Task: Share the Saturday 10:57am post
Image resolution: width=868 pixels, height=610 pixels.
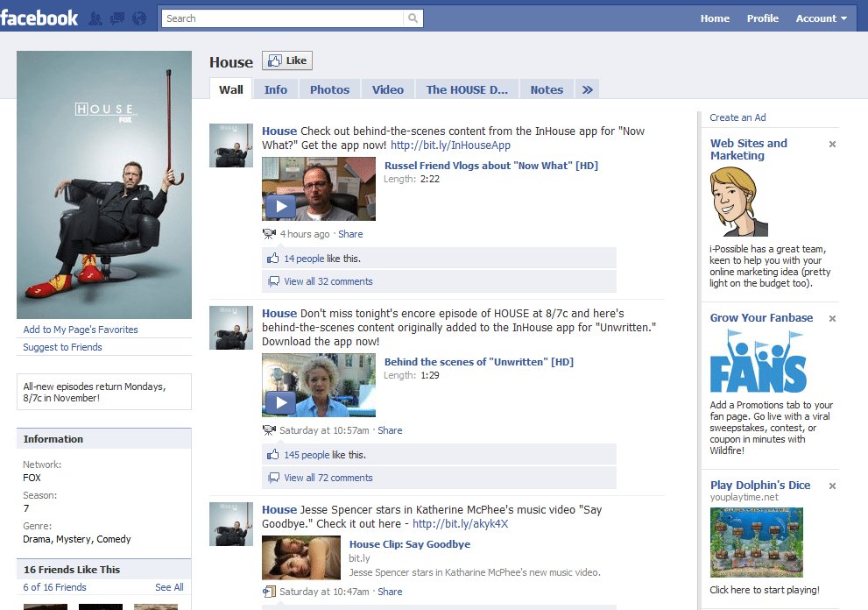Action: tap(390, 430)
